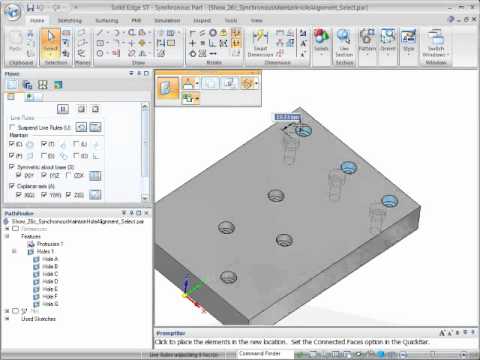Click the Live Section tool
The height and width of the screenshot is (360, 480).
coord(344,43)
